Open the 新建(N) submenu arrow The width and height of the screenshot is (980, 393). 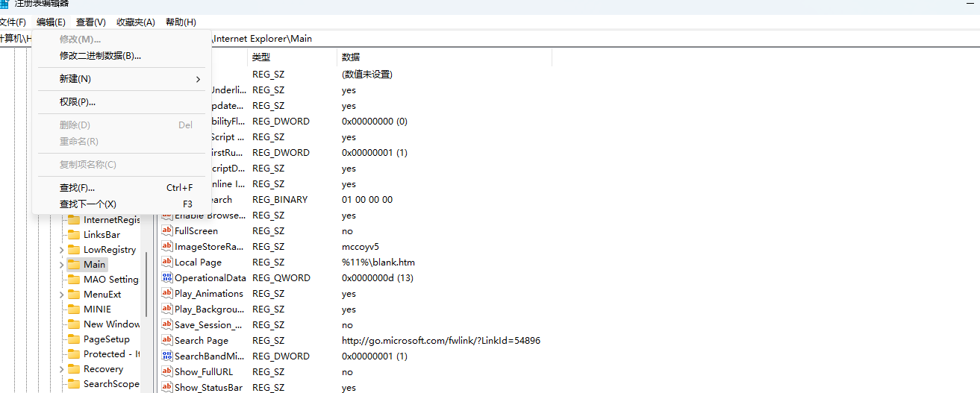click(x=198, y=79)
